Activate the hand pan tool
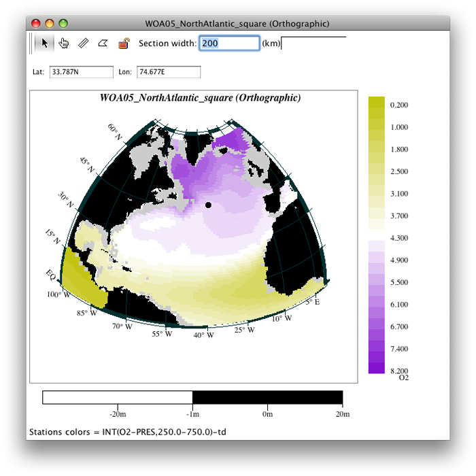 pyautogui.click(x=64, y=44)
